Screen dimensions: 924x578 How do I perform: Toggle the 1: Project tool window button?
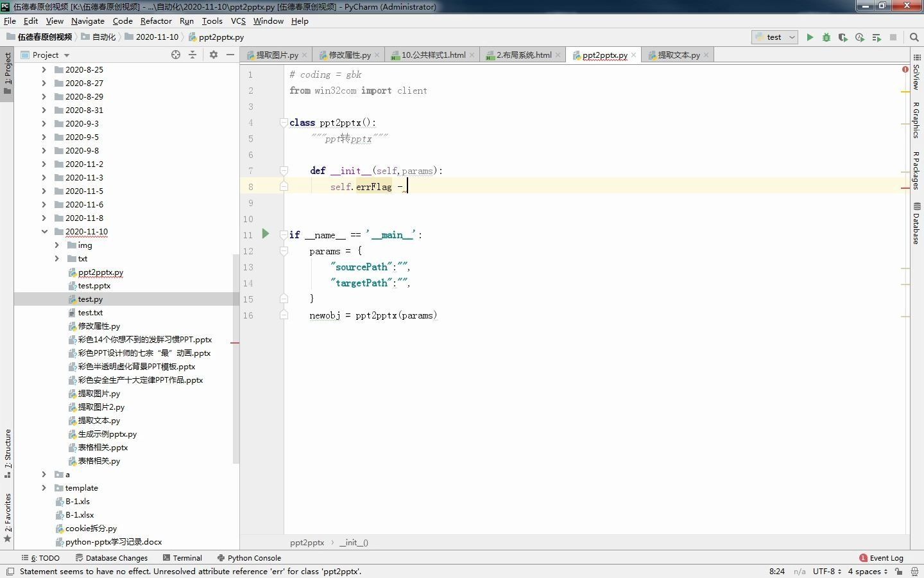(x=7, y=73)
